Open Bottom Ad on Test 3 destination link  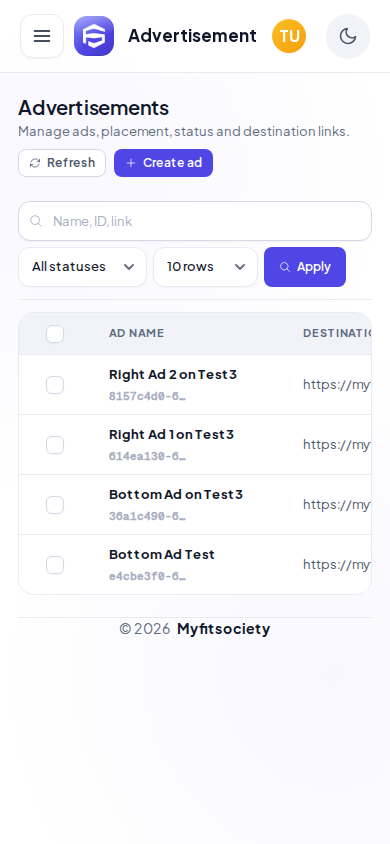[336, 504]
